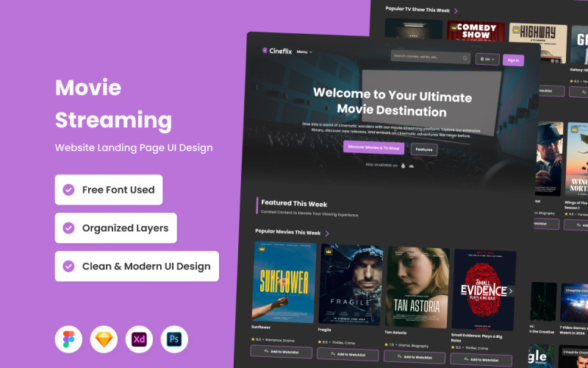This screenshot has width=588, height=368.
Task: Click the search movies input field
Action: 425,56
